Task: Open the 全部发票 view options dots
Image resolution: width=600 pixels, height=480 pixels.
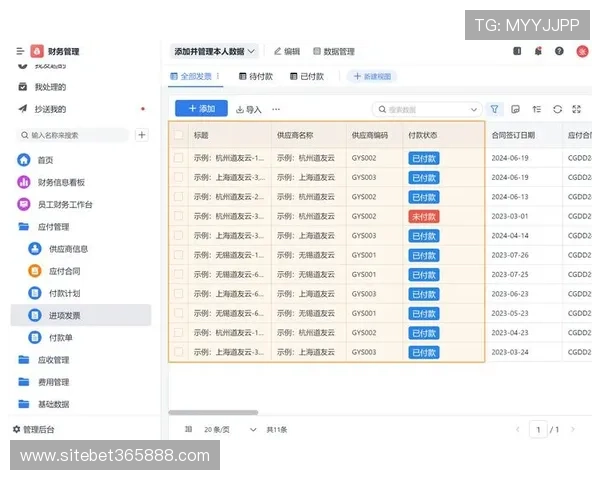Action: [218, 76]
